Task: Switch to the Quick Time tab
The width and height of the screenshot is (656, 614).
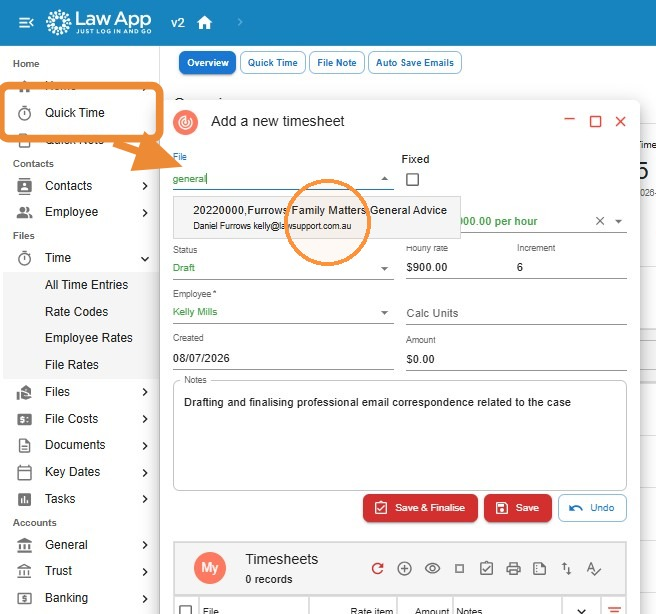Action: (273, 63)
